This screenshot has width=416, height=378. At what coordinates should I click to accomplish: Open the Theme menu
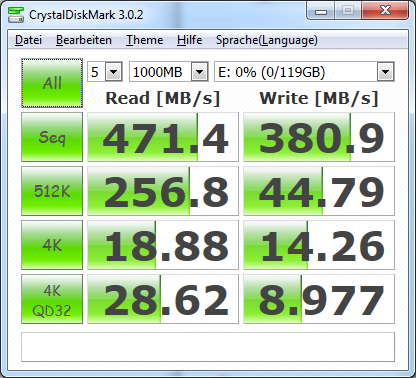[x=144, y=40]
